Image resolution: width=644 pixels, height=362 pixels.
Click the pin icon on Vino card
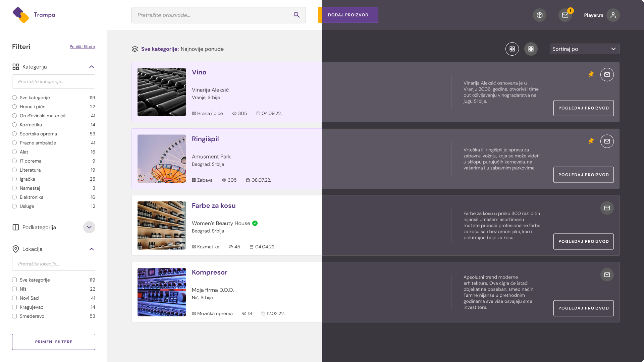point(591,74)
